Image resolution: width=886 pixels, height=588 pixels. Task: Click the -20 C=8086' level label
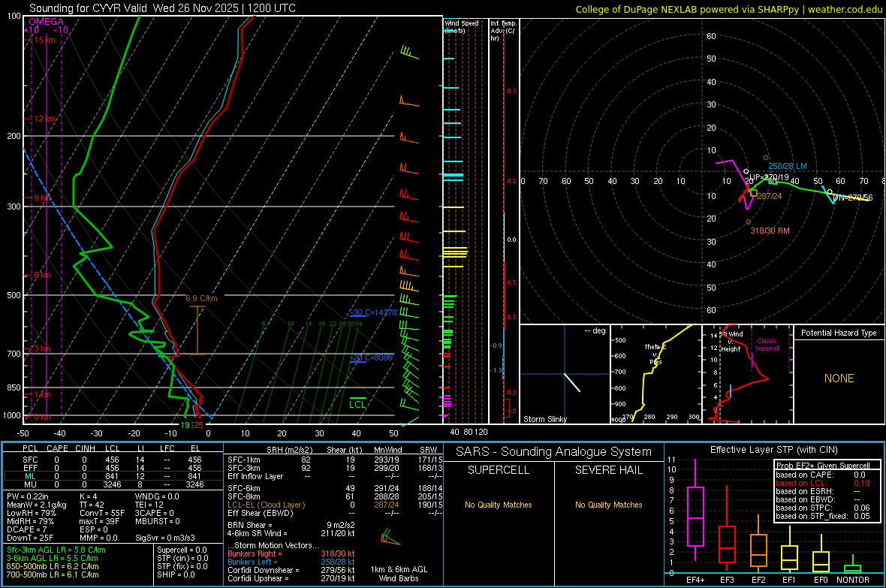click(x=371, y=357)
